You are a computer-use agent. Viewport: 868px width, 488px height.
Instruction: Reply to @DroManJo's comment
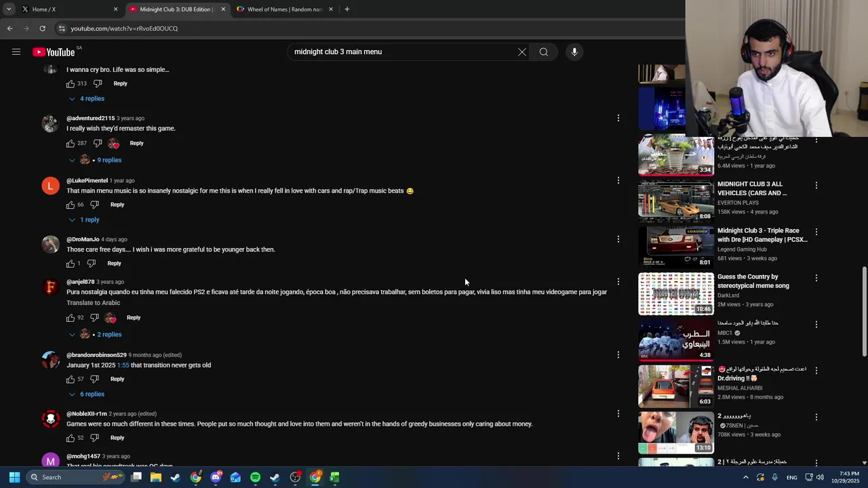pyautogui.click(x=114, y=264)
